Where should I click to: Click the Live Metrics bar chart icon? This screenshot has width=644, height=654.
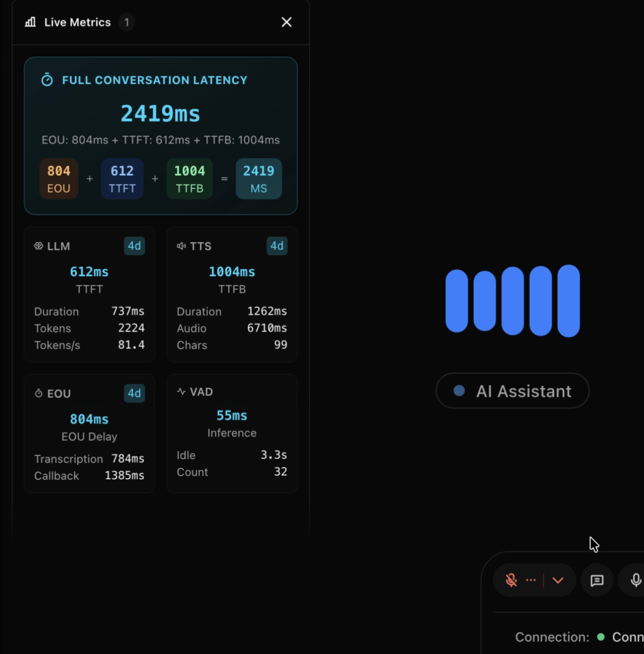click(x=30, y=22)
